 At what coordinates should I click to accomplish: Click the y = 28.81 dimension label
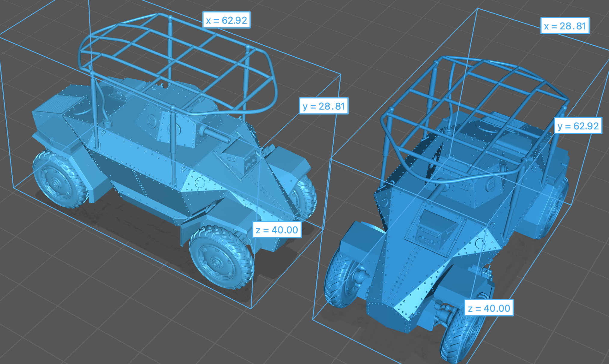pyautogui.click(x=324, y=106)
